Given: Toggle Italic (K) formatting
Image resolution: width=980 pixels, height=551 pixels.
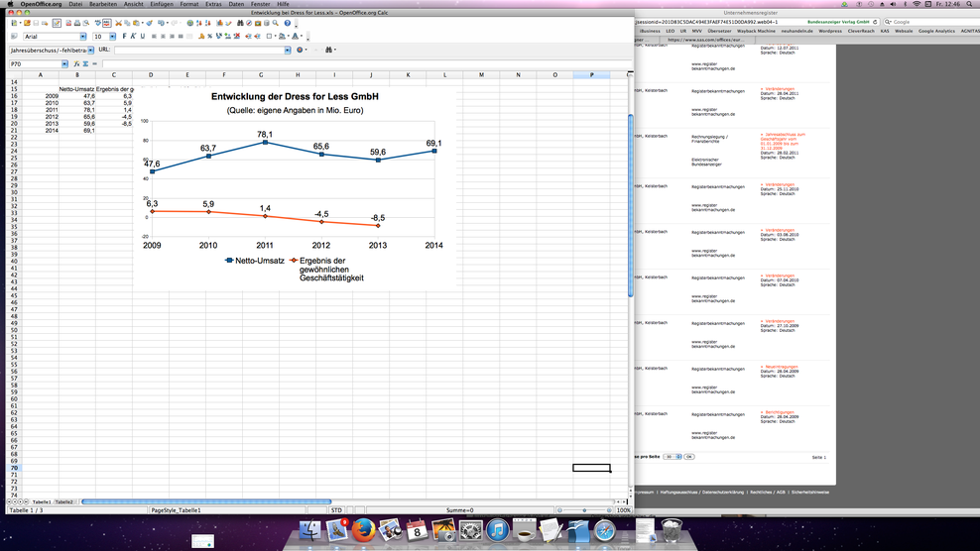Looking at the screenshot, I should (133, 37).
